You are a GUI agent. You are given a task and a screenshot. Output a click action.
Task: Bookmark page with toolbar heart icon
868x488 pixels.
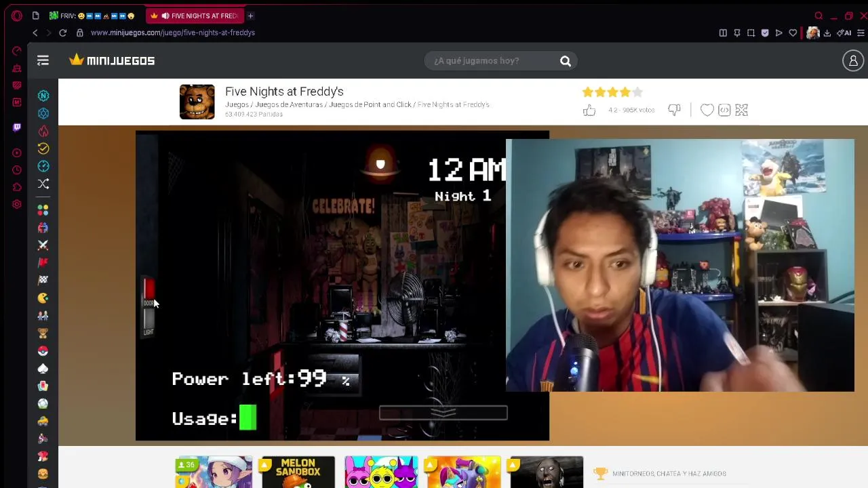pos(793,33)
